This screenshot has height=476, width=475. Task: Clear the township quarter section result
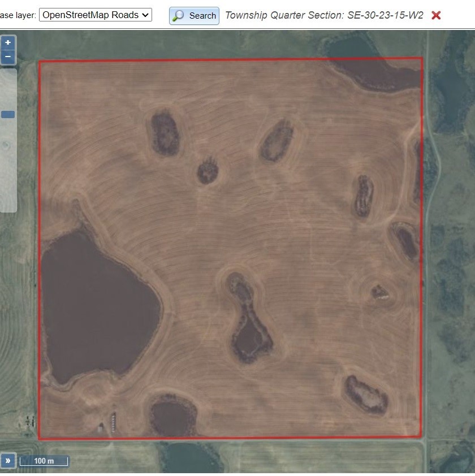pyautogui.click(x=436, y=15)
